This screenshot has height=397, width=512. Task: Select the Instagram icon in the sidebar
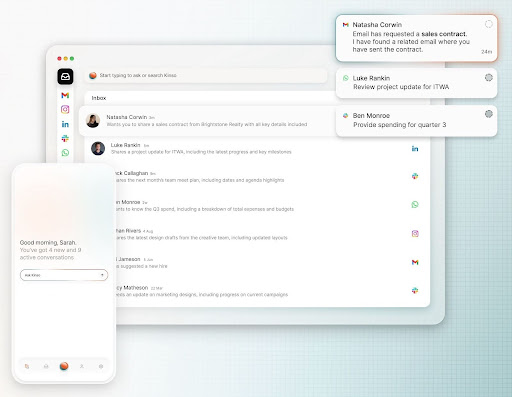click(x=65, y=109)
